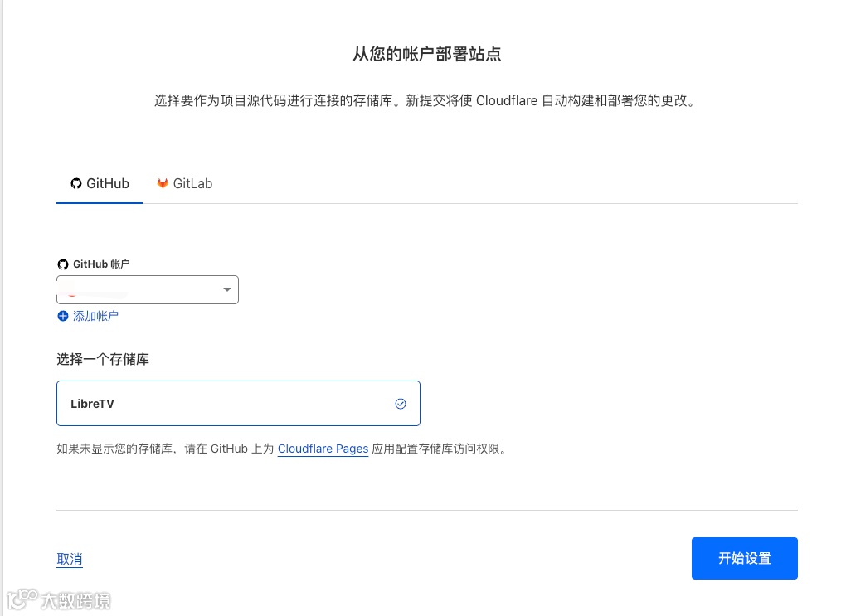Click the 添加帐户 link
846x616 pixels.
tap(95, 316)
